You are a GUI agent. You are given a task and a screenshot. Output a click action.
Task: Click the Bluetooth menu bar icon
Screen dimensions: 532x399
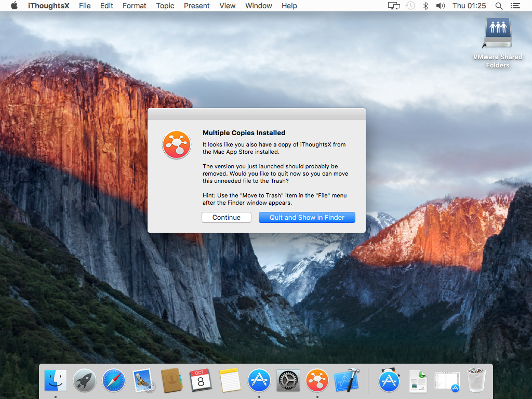tap(425, 6)
